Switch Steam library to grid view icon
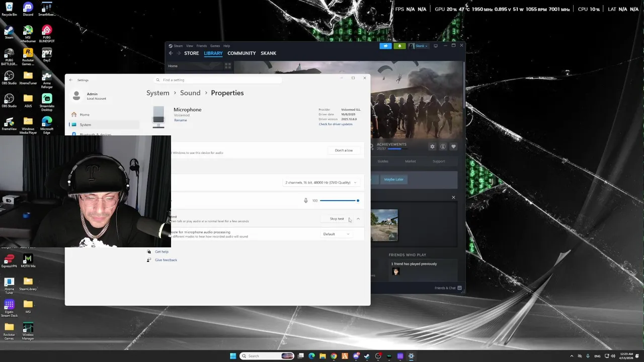Image resolution: width=644 pixels, height=362 pixels. click(228, 66)
